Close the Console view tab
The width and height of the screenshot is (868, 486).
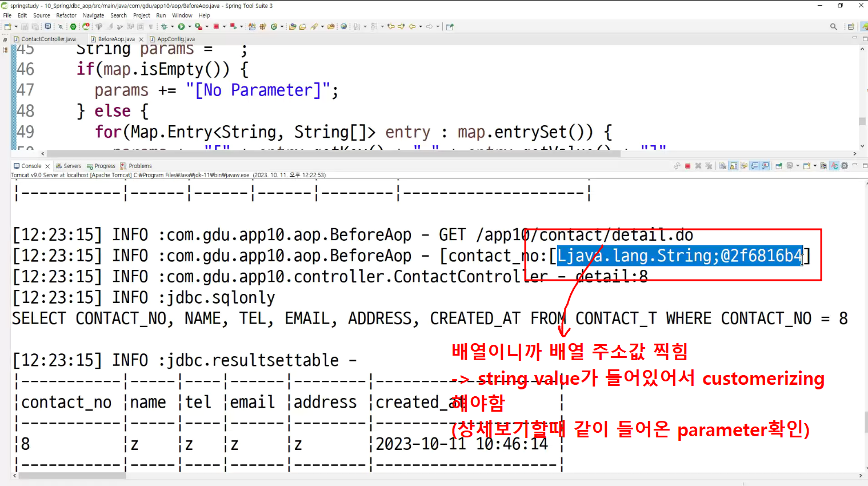pos(47,166)
